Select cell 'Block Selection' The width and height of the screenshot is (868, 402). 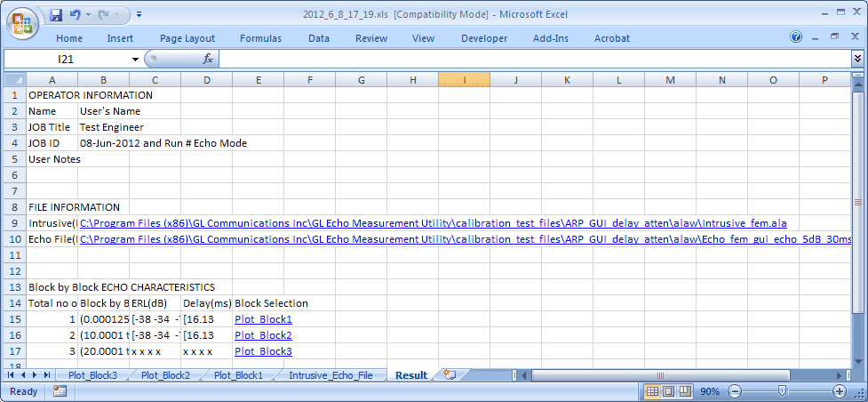pyautogui.click(x=258, y=303)
